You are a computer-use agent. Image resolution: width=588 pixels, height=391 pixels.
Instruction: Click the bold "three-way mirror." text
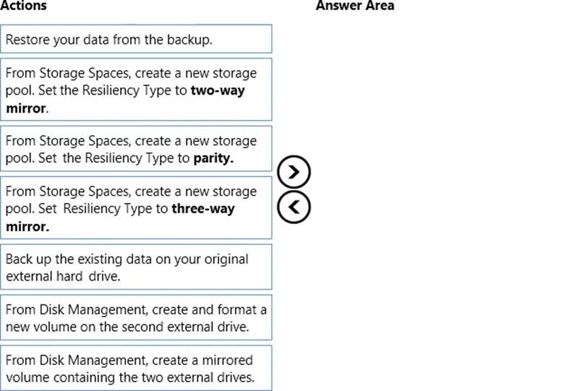point(203,209)
